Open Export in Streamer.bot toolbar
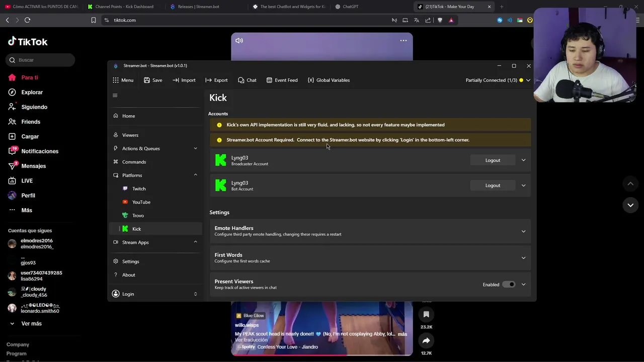644x362 pixels. point(216,80)
